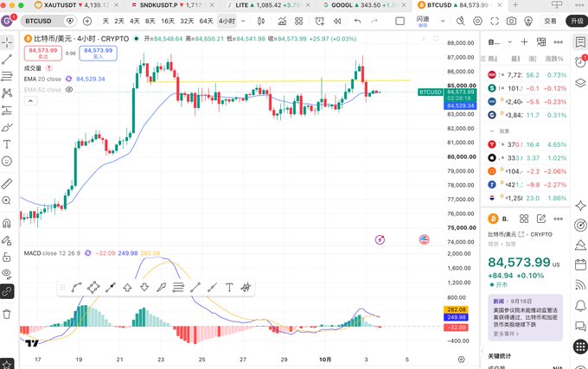Switch to the 16天 timeframe

[168, 21]
